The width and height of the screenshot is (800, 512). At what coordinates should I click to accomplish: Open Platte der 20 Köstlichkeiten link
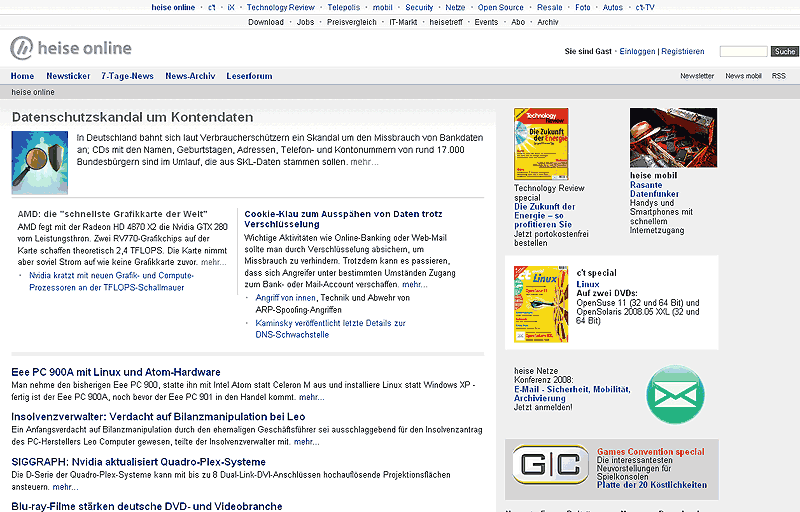click(x=652, y=485)
